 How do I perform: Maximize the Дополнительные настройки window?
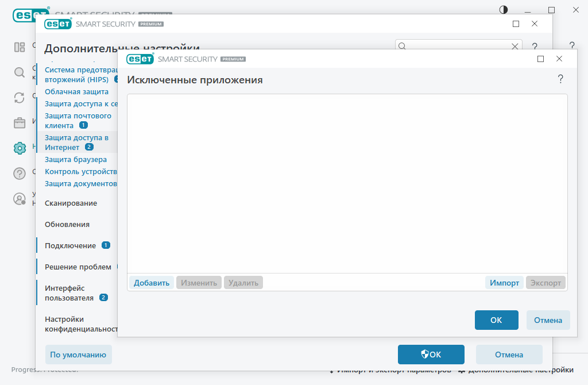tap(516, 24)
